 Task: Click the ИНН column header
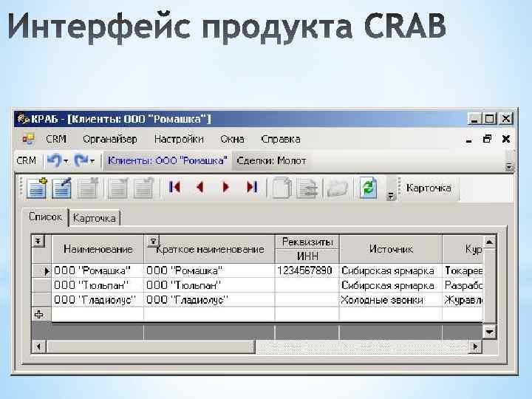click(x=307, y=256)
